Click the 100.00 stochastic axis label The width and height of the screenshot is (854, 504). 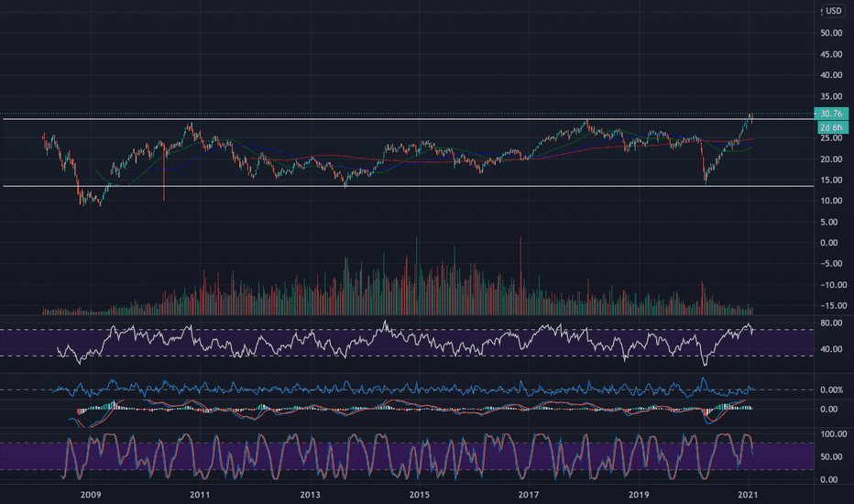(833, 434)
